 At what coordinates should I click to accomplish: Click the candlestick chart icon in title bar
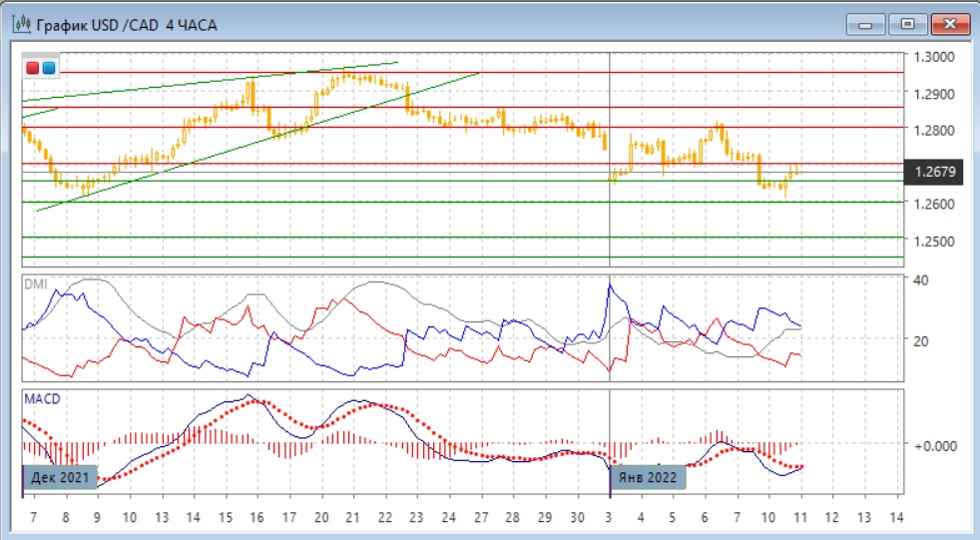(x=20, y=23)
